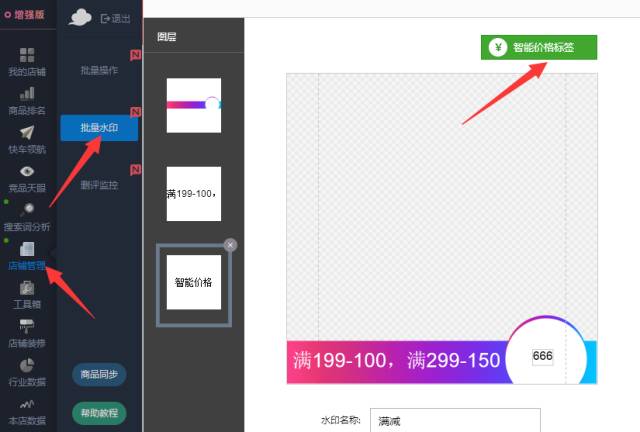Click 智能价格标签 green button
Image resolution: width=640 pixels, height=432 pixels.
pyautogui.click(x=539, y=47)
